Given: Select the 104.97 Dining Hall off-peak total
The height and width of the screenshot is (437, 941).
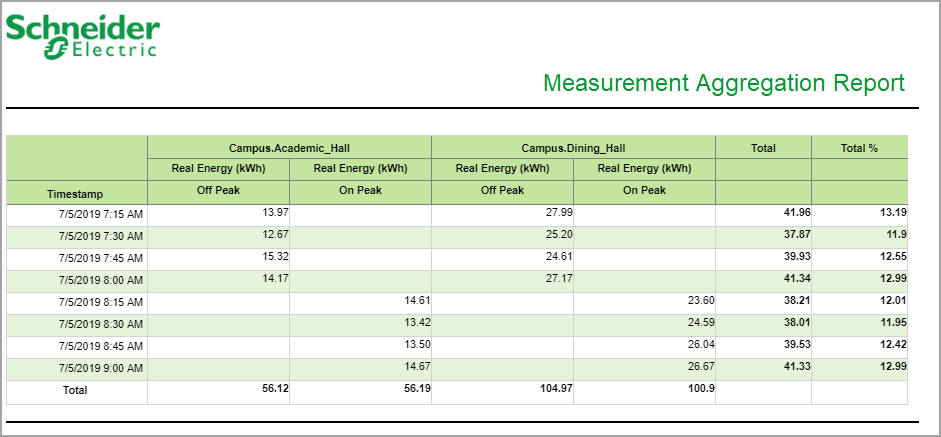Looking at the screenshot, I should tap(553, 388).
